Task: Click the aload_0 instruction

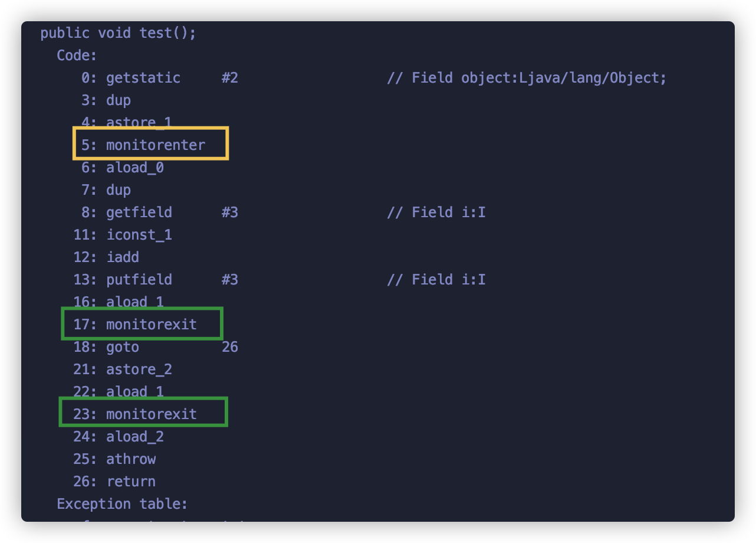Action: coord(135,167)
